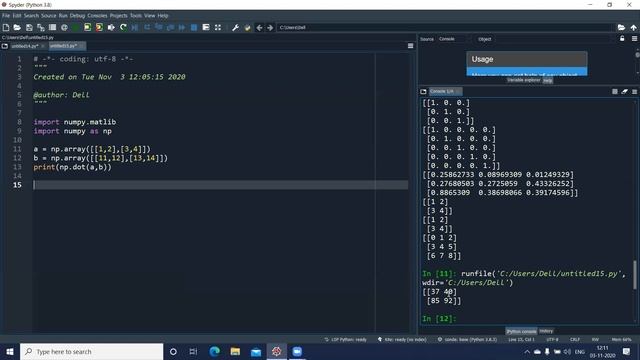Click the LSP Python status entry

345,340
